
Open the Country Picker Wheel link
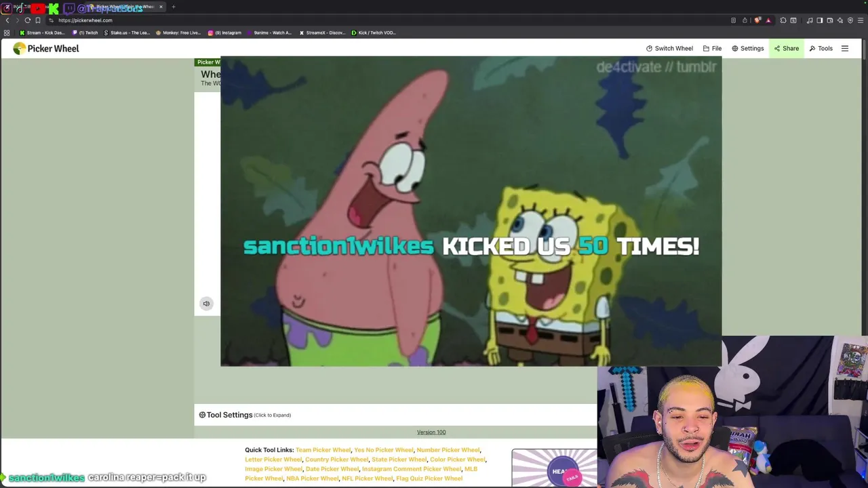coord(336,460)
